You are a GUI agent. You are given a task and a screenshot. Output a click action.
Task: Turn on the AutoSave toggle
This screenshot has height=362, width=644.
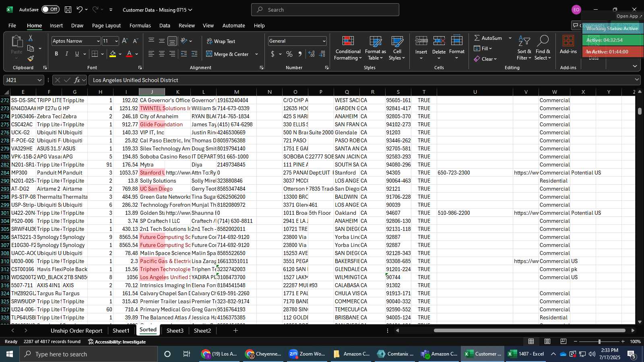[x=50, y=10]
